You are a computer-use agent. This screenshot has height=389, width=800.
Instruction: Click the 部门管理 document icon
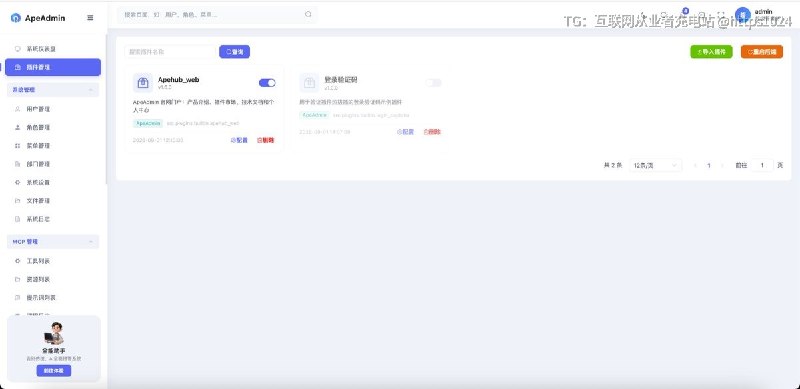17,164
